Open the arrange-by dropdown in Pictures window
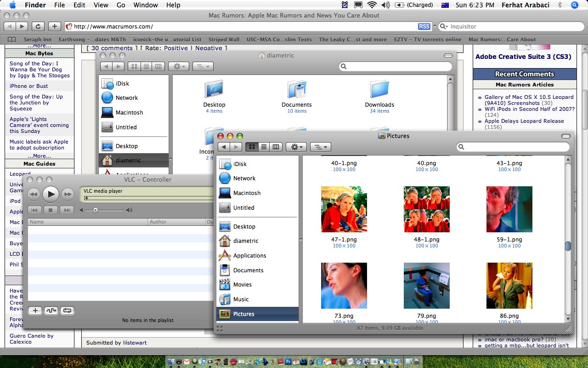588x368 pixels. [321, 147]
